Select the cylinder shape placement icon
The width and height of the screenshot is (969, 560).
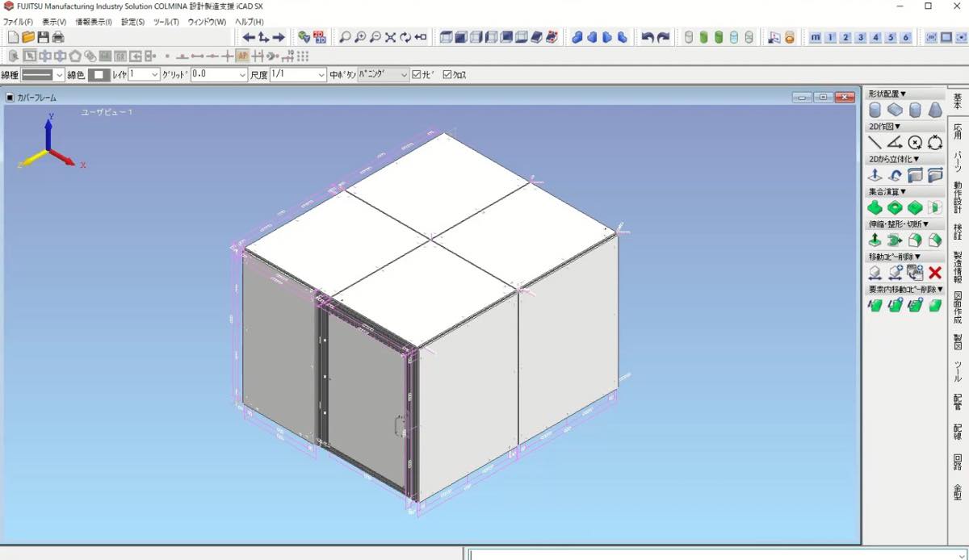875,110
